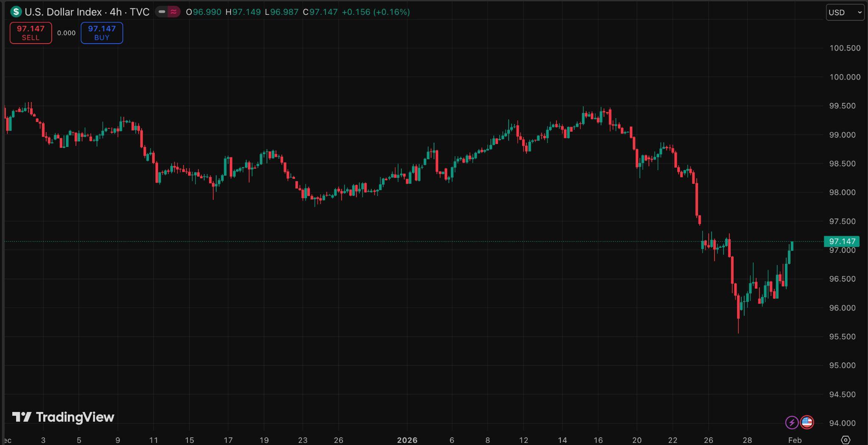
Task: Click the U.S. Dollar Index chart title
Action: [x=87, y=12]
